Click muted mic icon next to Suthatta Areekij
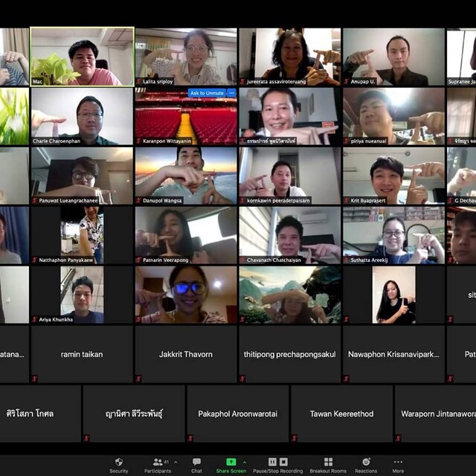476x476 pixels. pos(347,260)
